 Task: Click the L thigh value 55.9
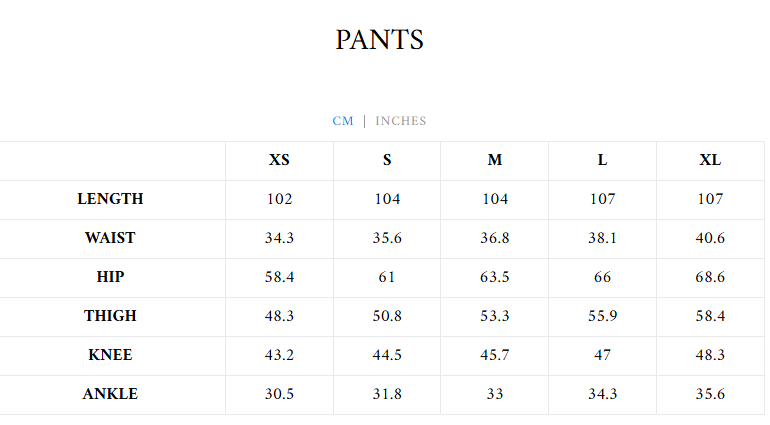click(602, 316)
